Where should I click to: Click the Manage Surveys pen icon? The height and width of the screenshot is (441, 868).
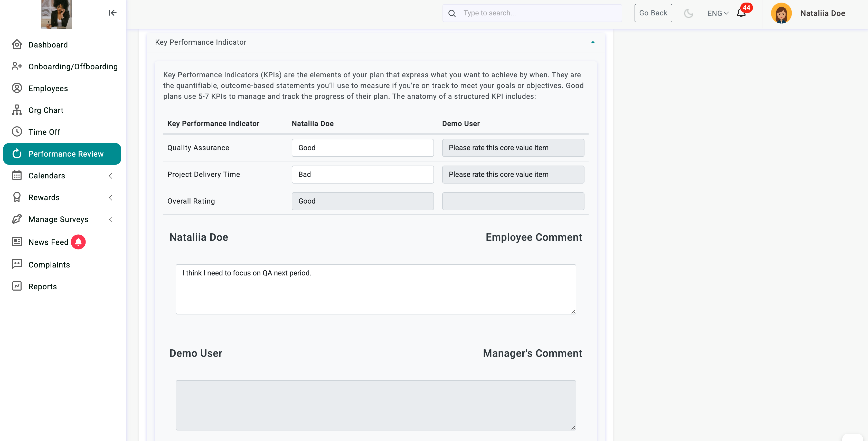(17, 219)
